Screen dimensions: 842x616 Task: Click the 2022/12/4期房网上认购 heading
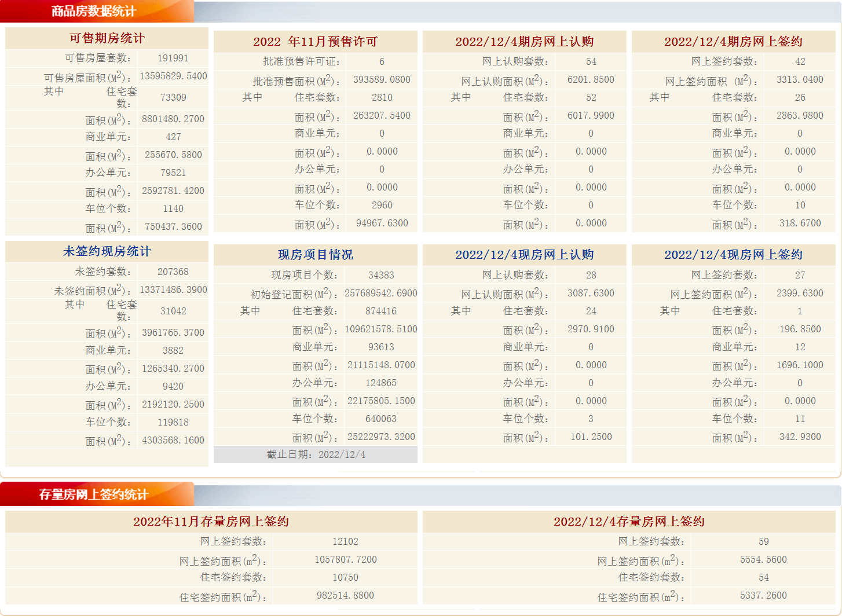pos(525,42)
